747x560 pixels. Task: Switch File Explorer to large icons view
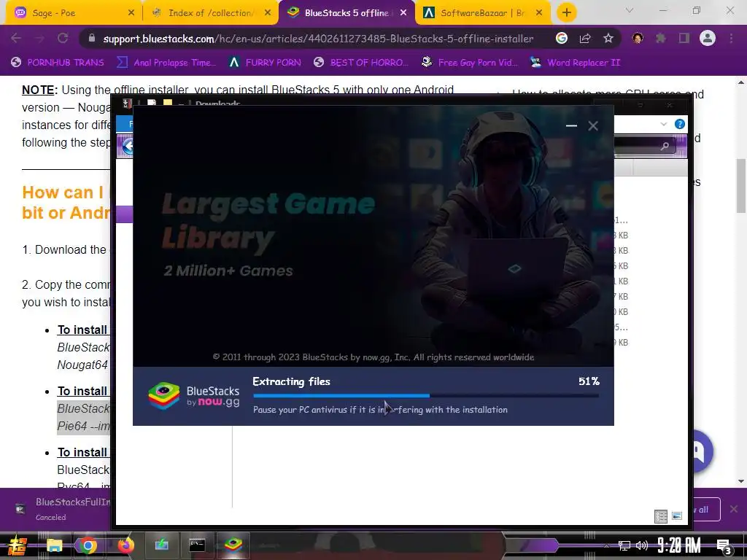(x=677, y=516)
